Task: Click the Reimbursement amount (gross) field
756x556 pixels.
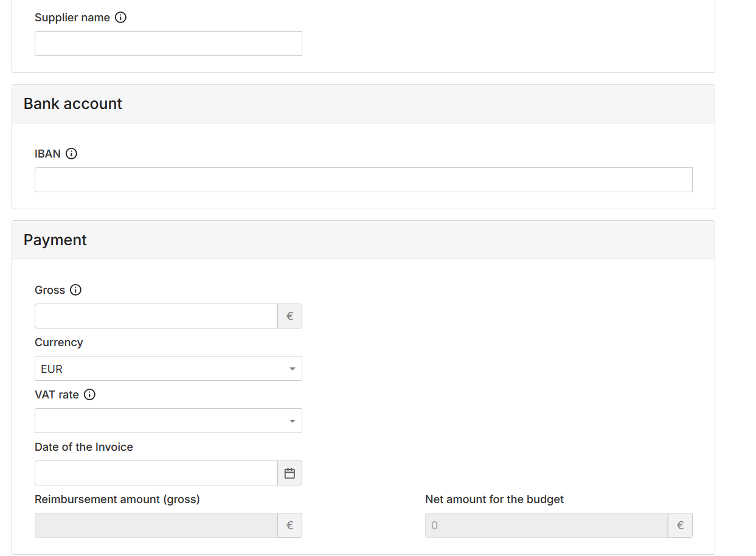Action: tap(156, 526)
